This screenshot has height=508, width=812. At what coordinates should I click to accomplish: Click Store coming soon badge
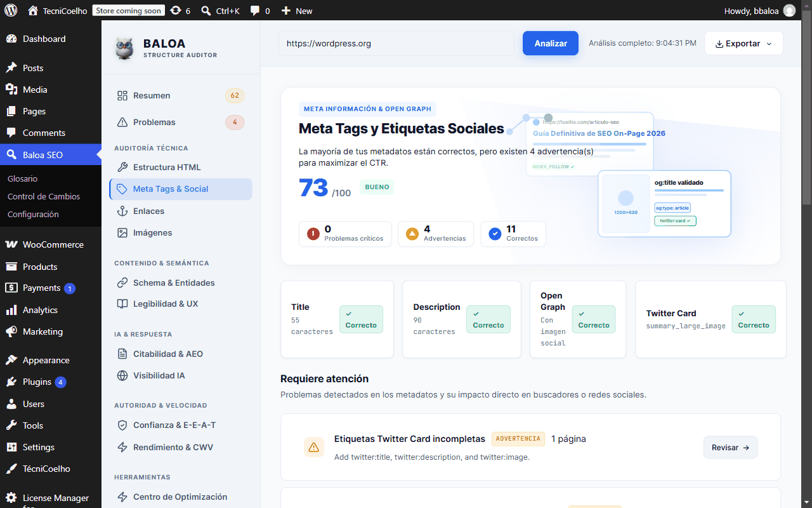[129, 10]
